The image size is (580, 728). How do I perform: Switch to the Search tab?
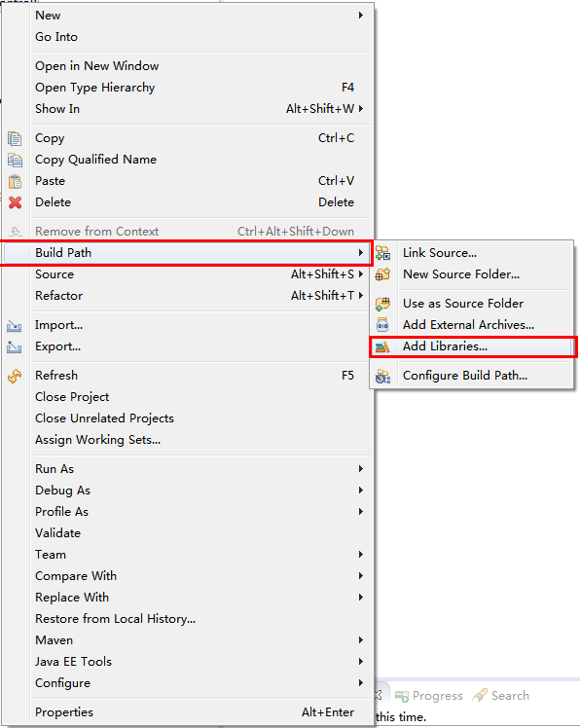[x=501, y=696]
